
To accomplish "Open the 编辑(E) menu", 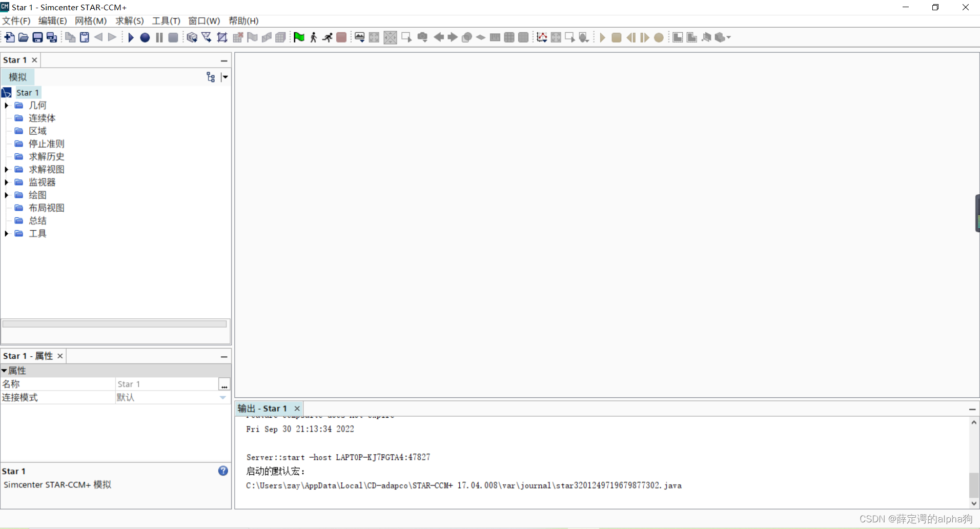I will click(53, 21).
